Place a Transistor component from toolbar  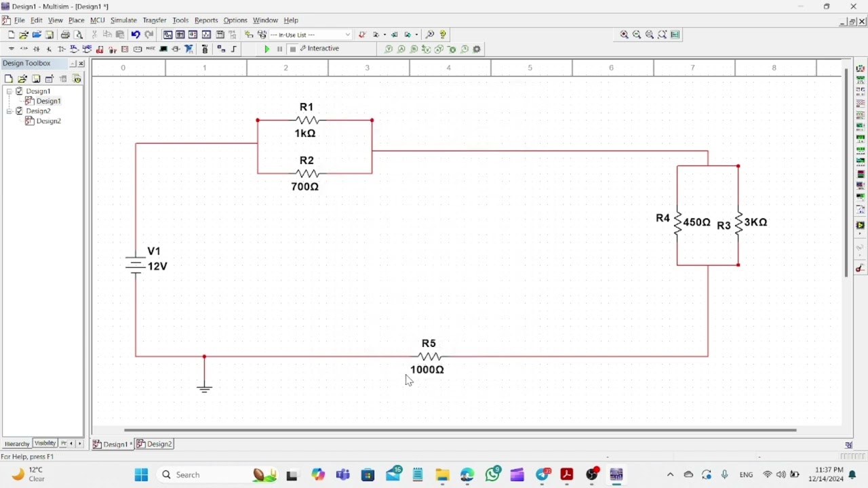[49, 49]
